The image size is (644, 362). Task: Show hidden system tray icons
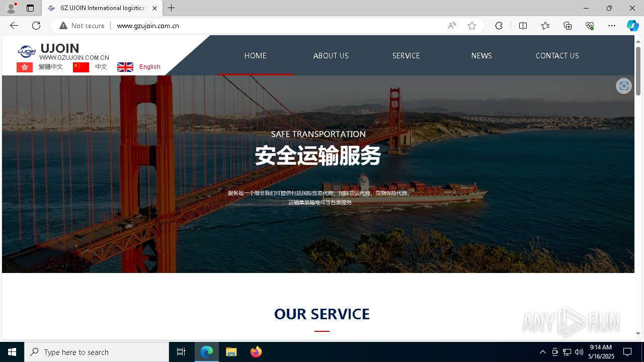tap(542, 352)
